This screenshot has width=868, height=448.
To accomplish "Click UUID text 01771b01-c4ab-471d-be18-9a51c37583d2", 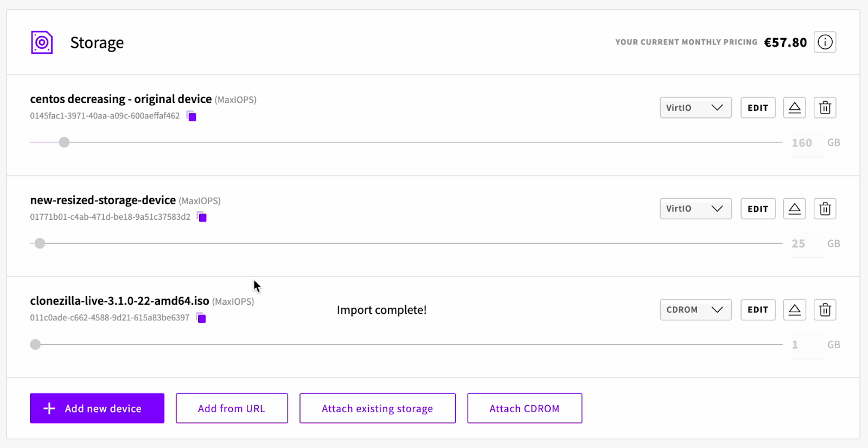I will pyautogui.click(x=110, y=217).
